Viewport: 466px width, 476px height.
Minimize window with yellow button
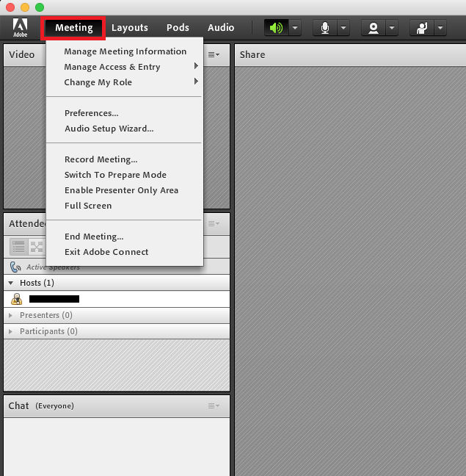click(x=25, y=7)
